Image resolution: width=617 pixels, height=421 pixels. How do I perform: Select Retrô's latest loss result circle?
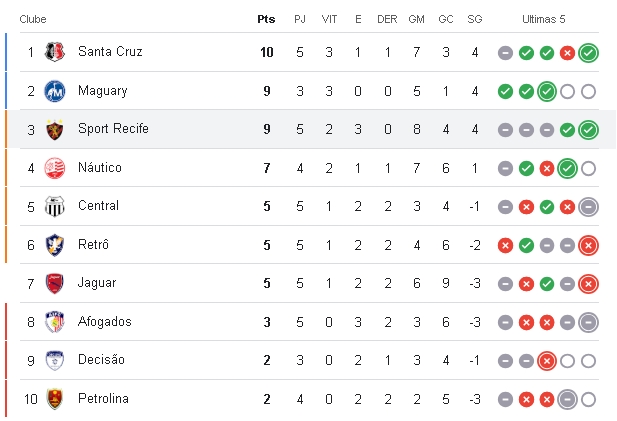click(x=588, y=246)
